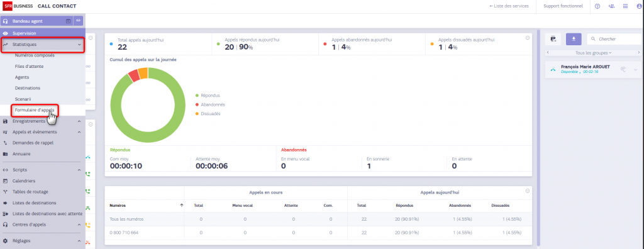Click the Tables de routage branch icon

(5, 192)
